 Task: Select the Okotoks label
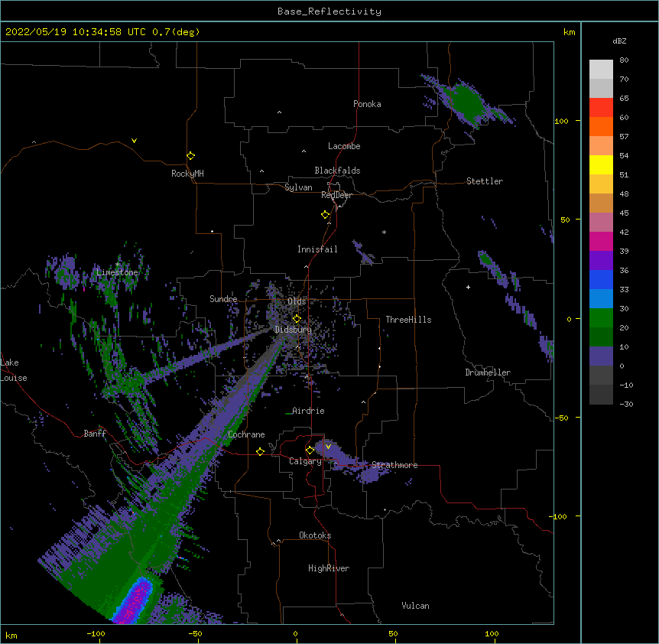[x=315, y=535]
